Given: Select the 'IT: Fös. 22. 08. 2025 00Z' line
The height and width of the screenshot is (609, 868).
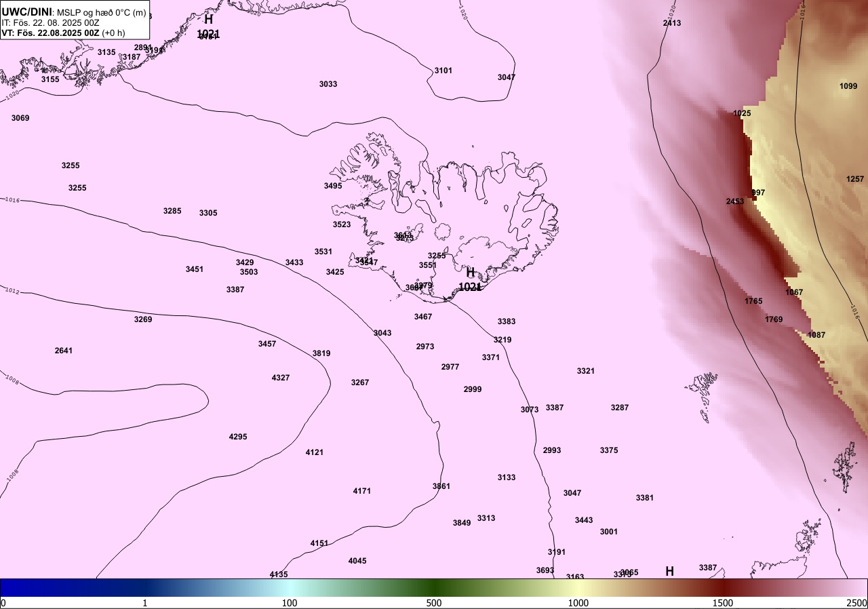Looking at the screenshot, I should (x=51, y=22).
